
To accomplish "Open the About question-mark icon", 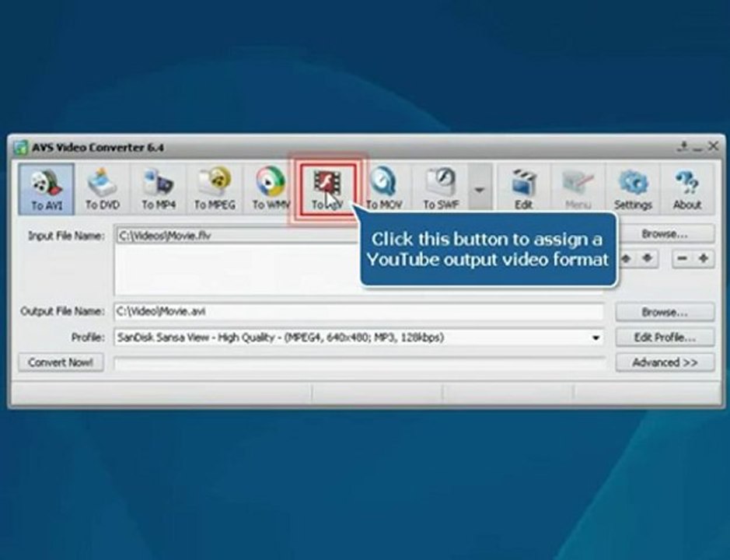I will coord(687,189).
